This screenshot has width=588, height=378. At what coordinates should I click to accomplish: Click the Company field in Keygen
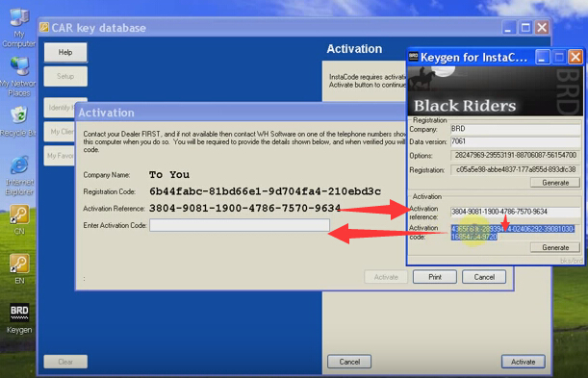[x=515, y=129]
